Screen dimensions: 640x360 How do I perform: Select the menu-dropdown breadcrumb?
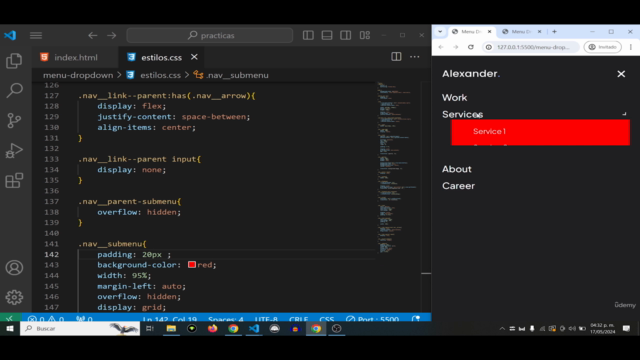[x=78, y=75]
